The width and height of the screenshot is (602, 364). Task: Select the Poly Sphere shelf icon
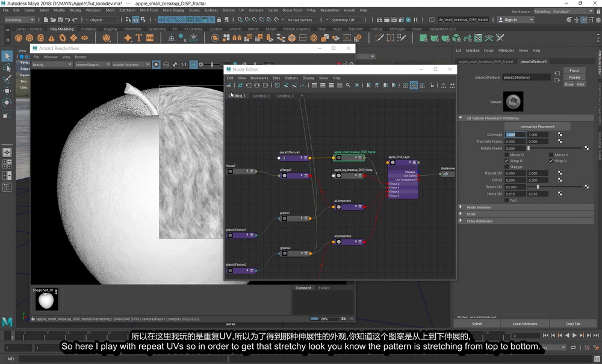(19, 38)
